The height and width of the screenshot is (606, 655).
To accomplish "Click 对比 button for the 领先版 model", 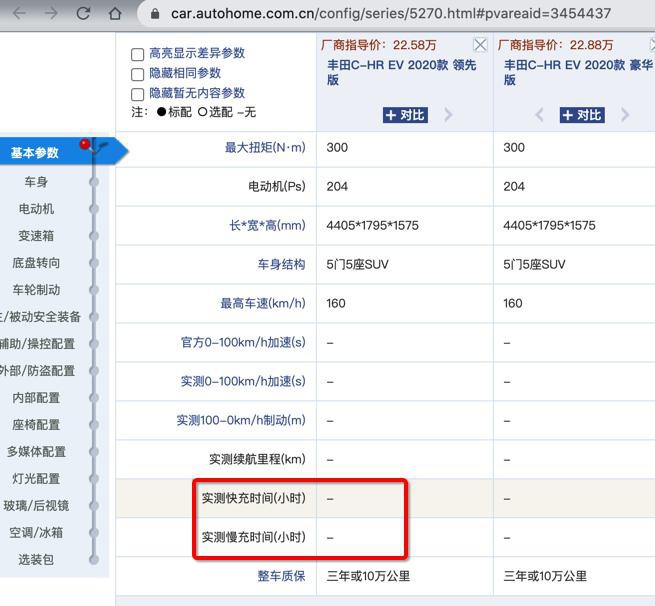I will (x=405, y=115).
